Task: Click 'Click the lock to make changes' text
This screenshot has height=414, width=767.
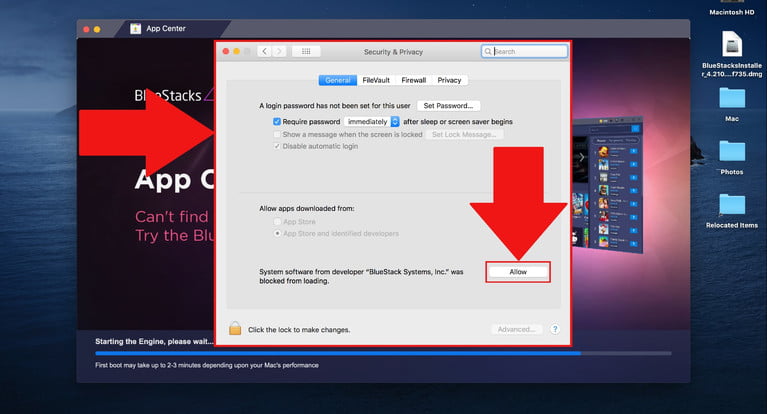Action: (299, 330)
